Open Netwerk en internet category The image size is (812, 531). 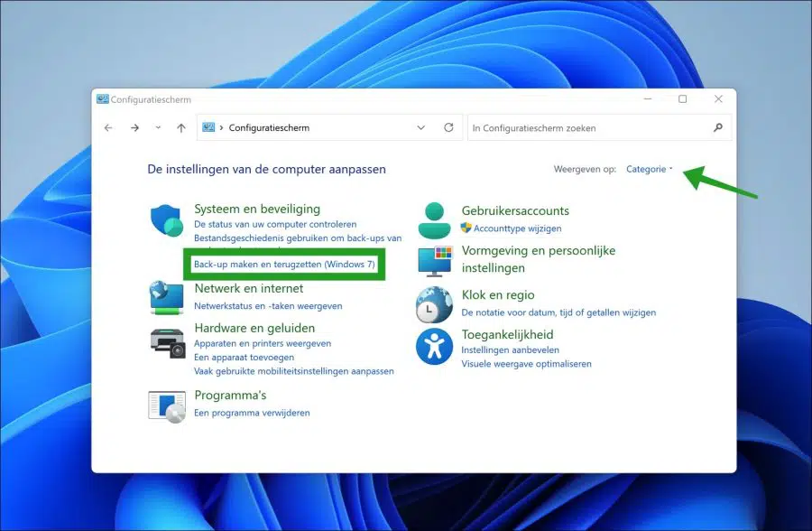(249, 288)
